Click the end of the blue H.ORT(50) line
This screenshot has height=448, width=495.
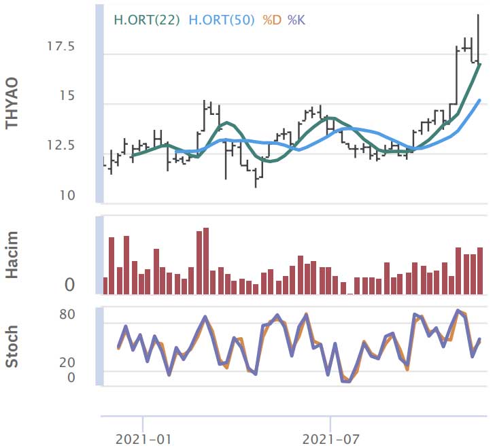pyautogui.click(x=479, y=101)
